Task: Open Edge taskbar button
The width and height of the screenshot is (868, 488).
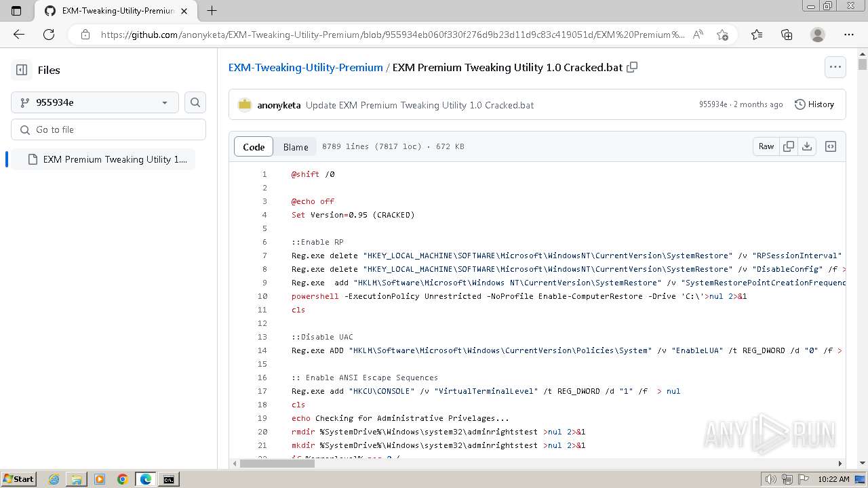Action: coord(146,479)
